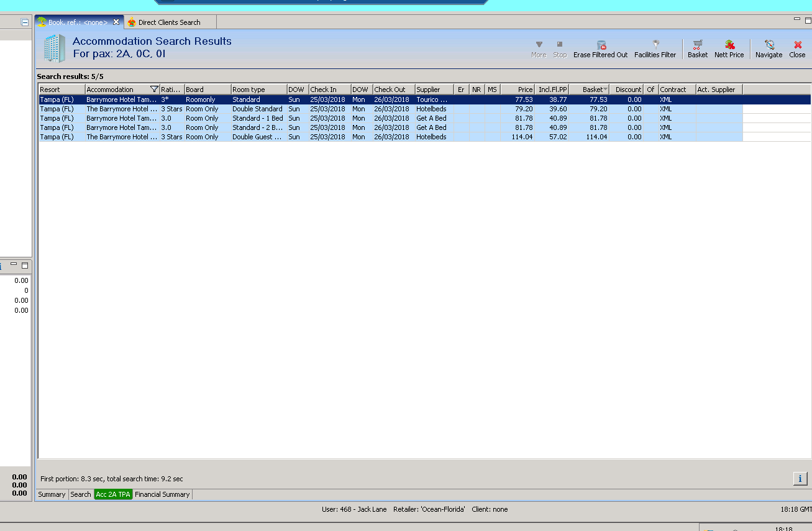This screenshot has width=812, height=531.
Task: Erase filtered out results
Action: point(600,49)
